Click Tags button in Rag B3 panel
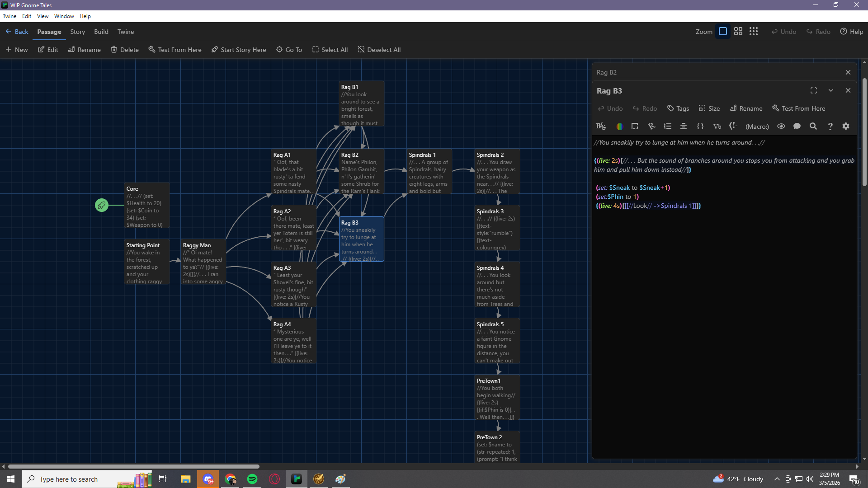 (x=678, y=108)
